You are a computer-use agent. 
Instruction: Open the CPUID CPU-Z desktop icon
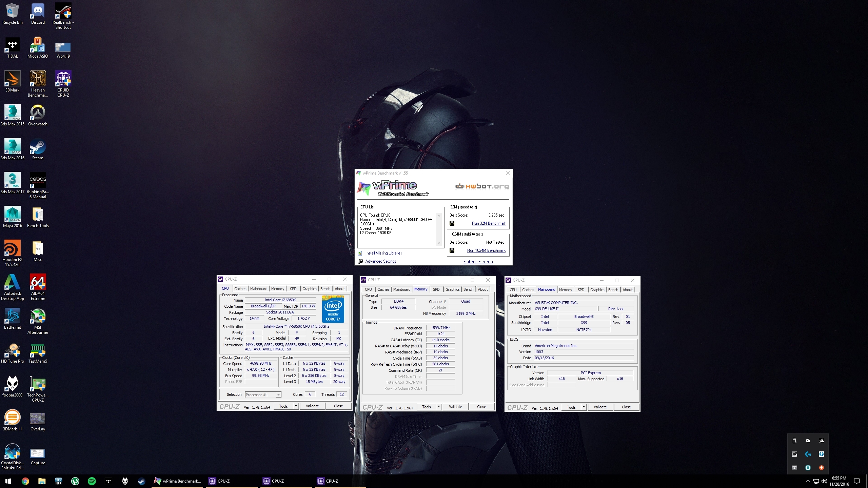(63, 84)
